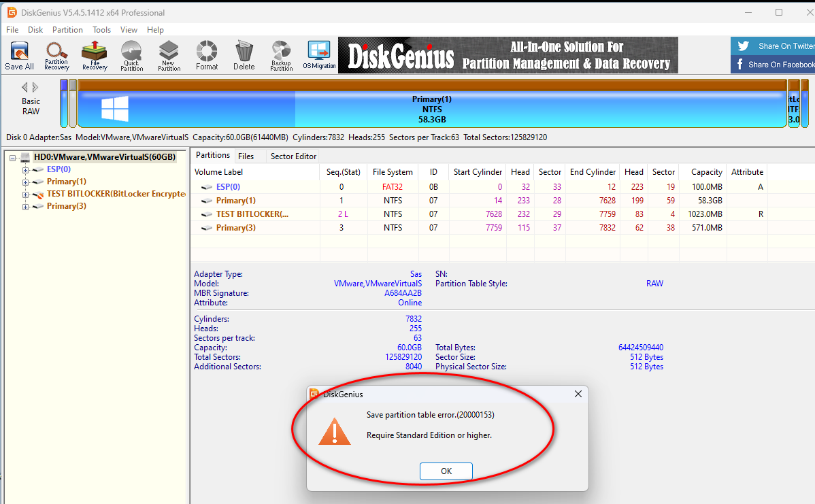This screenshot has height=504, width=815.
Task: Launch OS Migration tool
Action: [x=319, y=55]
